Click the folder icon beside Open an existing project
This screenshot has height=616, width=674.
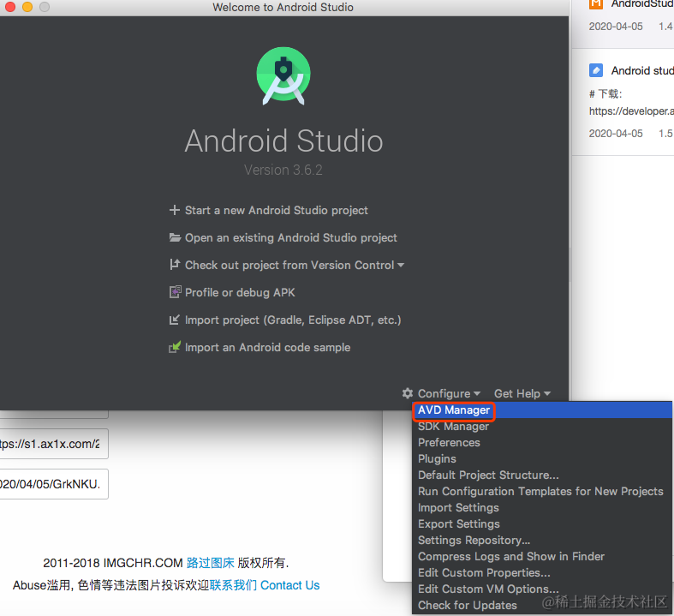coord(175,237)
